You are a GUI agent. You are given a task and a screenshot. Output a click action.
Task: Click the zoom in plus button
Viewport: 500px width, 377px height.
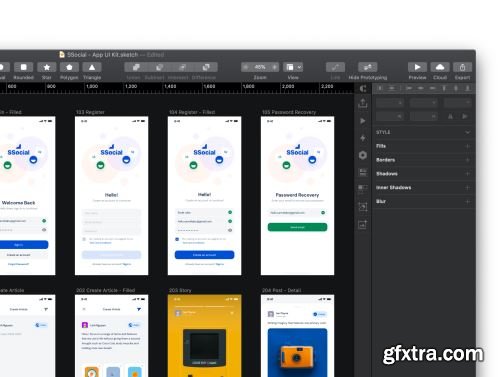click(275, 67)
